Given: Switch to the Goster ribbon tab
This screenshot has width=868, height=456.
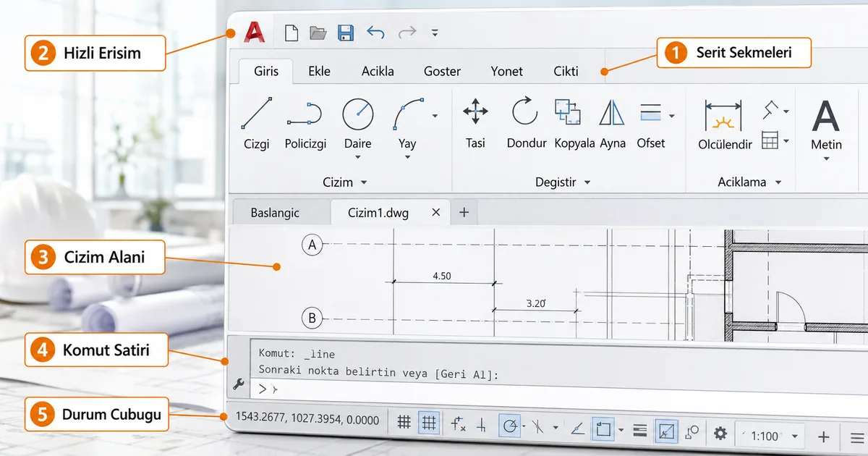Looking at the screenshot, I should pyautogui.click(x=442, y=71).
